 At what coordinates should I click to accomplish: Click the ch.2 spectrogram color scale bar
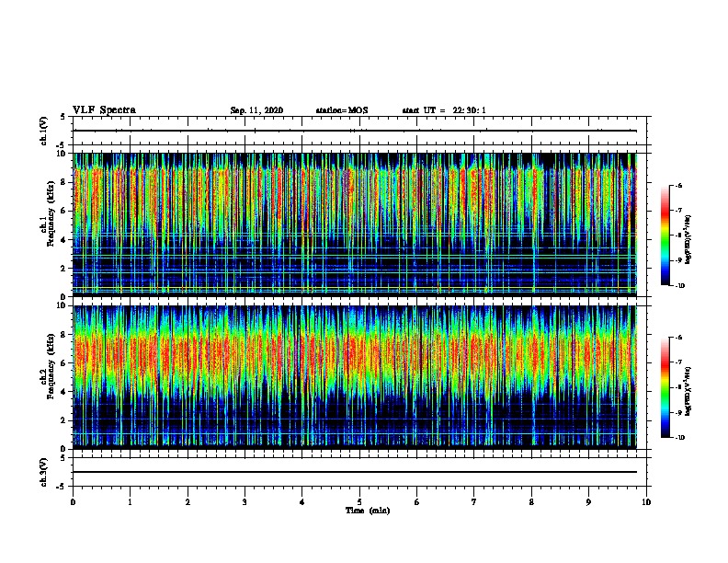[665, 387]
